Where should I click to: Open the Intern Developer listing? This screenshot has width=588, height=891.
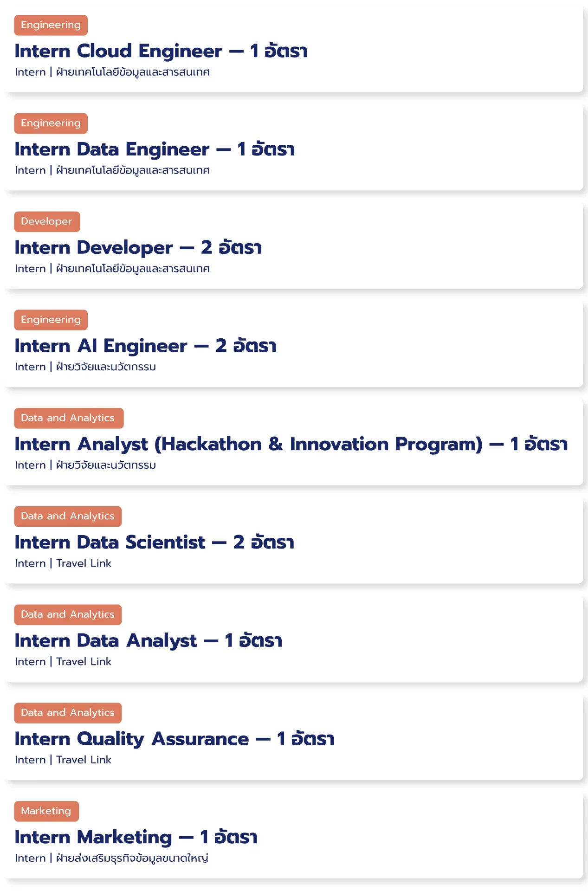[x=138, y=248]
